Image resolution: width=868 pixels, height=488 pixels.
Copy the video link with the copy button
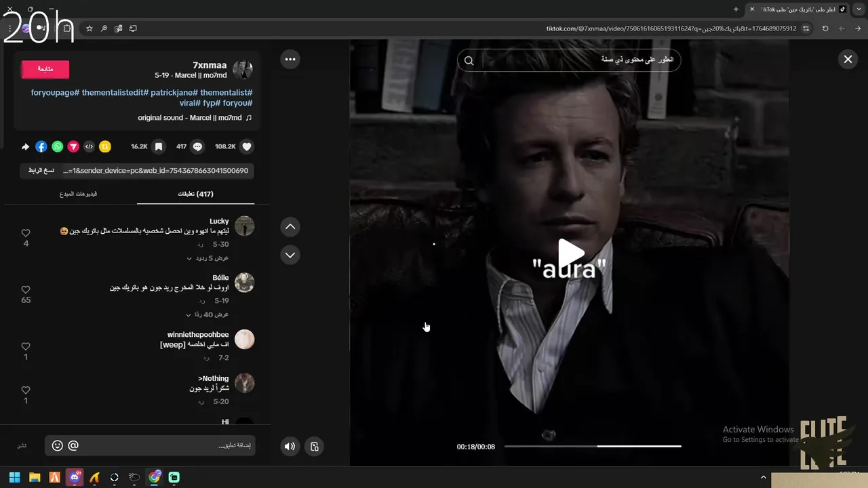(41, 171)
